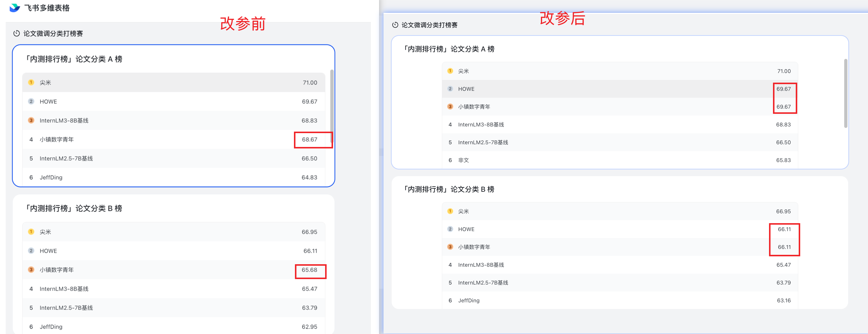Select JeffDing name in the left A board
This screenshot has width=868, height=334.
tap(51, 177)
